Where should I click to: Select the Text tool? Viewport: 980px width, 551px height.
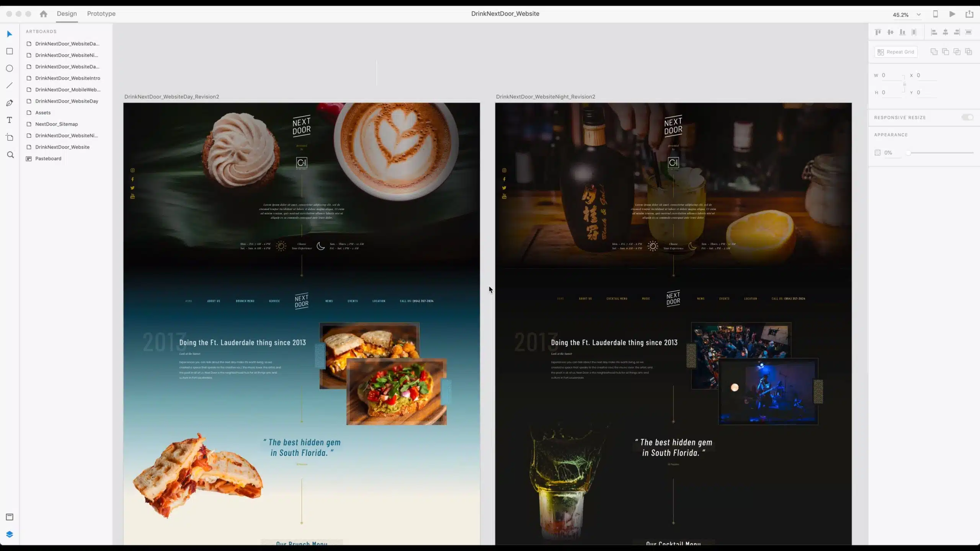(x=10, y=120)
